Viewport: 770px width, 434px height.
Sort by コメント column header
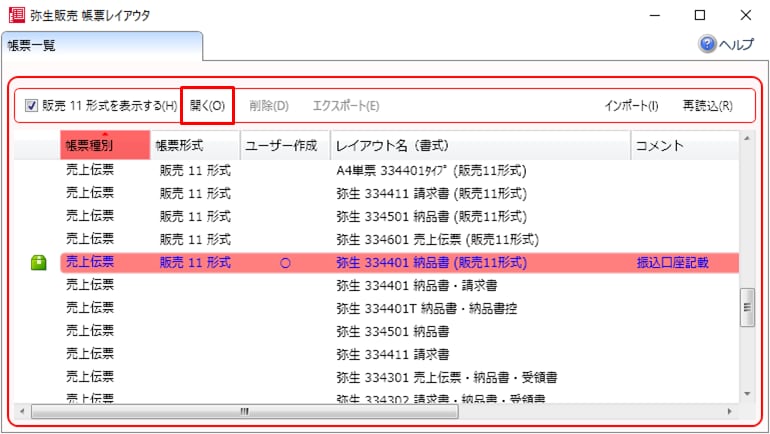tap(685, 145)
